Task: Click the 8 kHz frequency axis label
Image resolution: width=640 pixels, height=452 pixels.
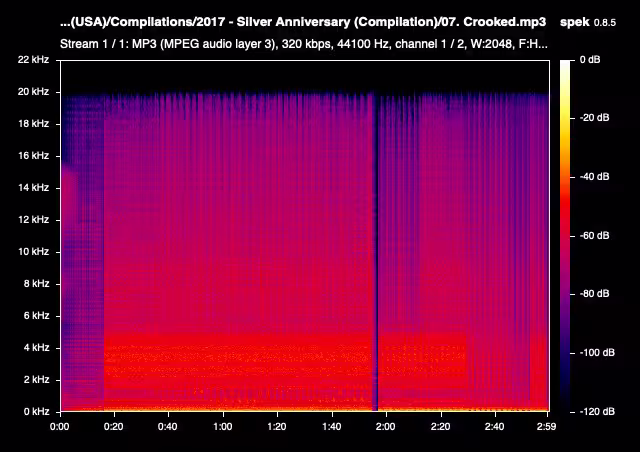Action: 36,284
